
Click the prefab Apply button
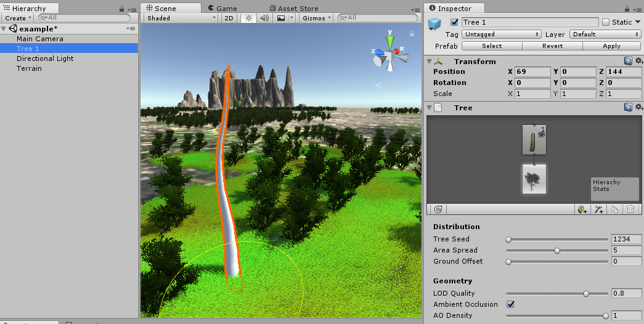(611, 46)
